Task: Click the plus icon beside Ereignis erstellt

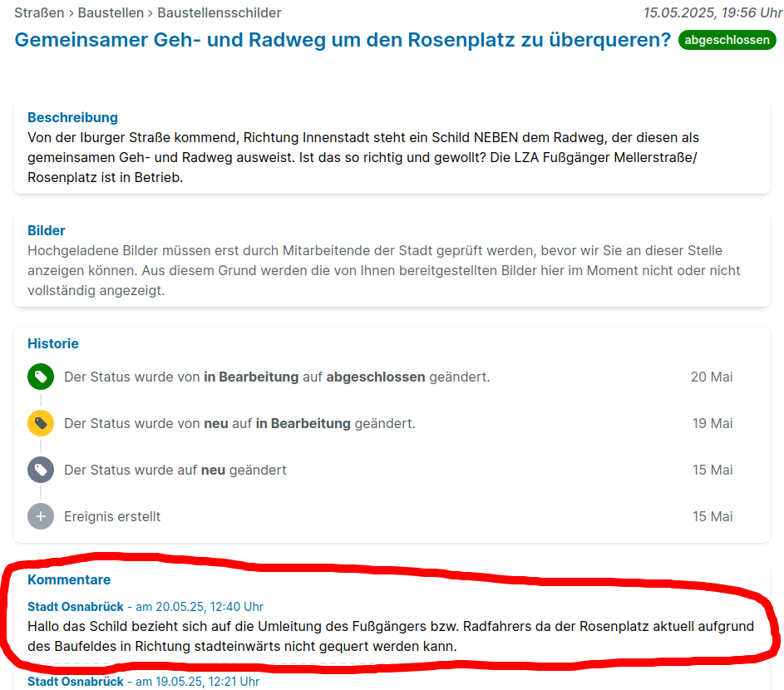Action: pyautogui.click(x=41, y=516)
